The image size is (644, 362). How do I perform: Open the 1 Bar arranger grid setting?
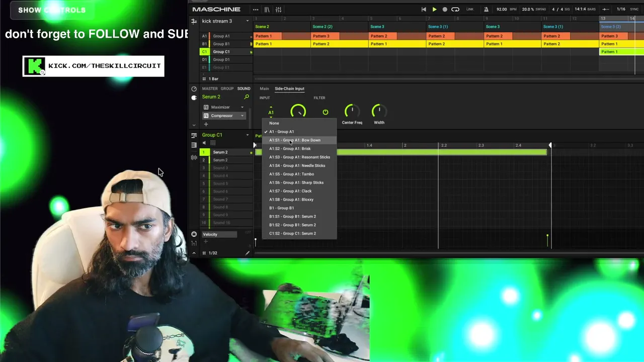[211, 79]
